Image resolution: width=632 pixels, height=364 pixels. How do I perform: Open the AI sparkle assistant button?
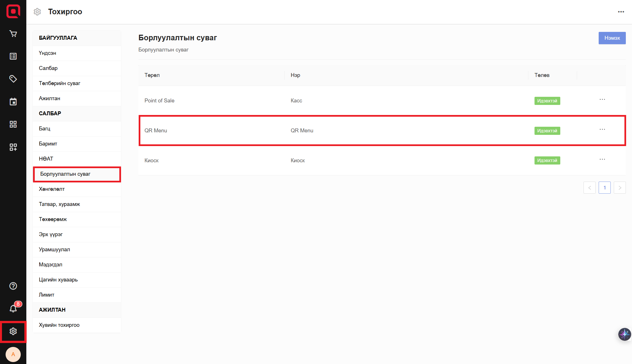point(624,334)
